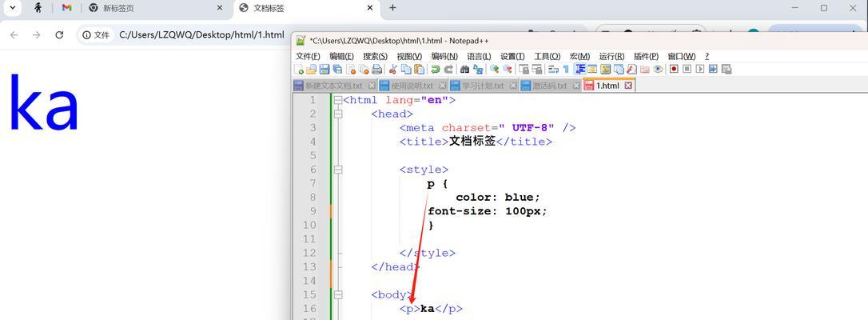The width and height of the screenshot is (868, 320).
Task: Save the recorded macro toolbar icon
Action: (x=727, y=70)
